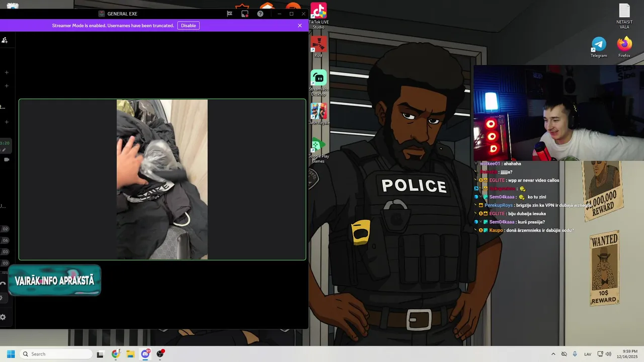
Task: Open Clash Royale desktop shortcut
Action: 318,114
